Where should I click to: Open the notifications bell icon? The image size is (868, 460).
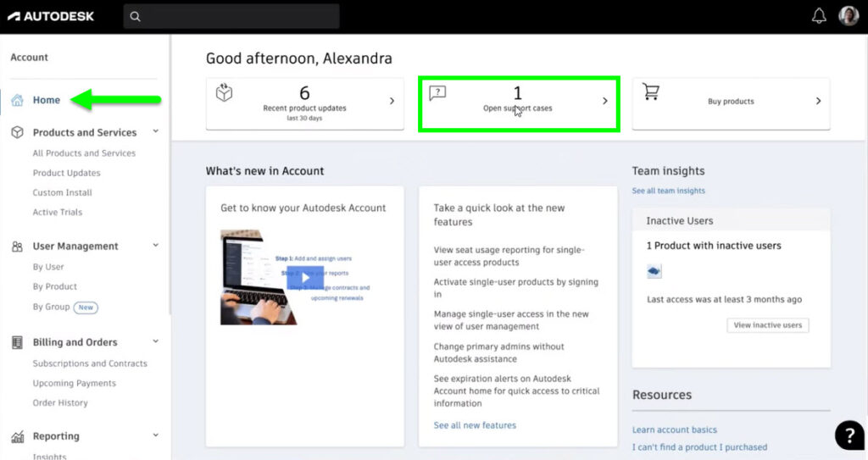coord(819,16)
